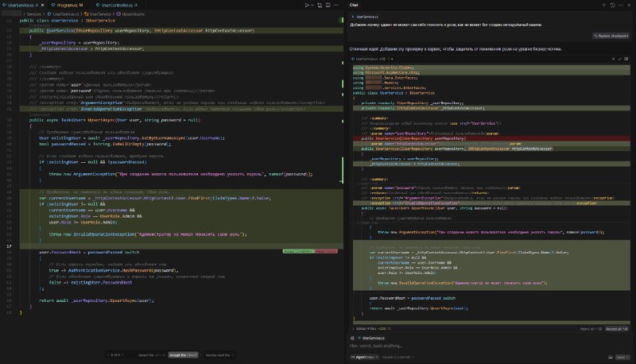Click UserService.cs chip above chat input
Screen dimensions: 636x364
point(371,338)
